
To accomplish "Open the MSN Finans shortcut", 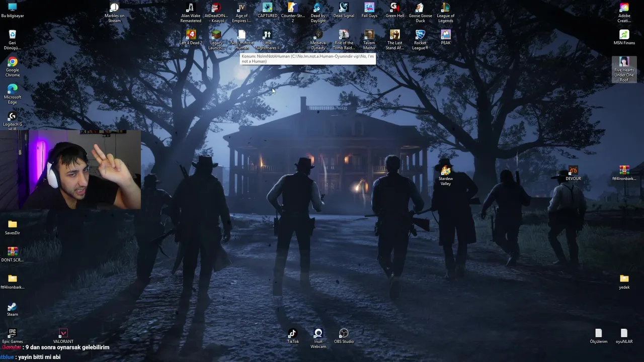I will tap(624, 37).
